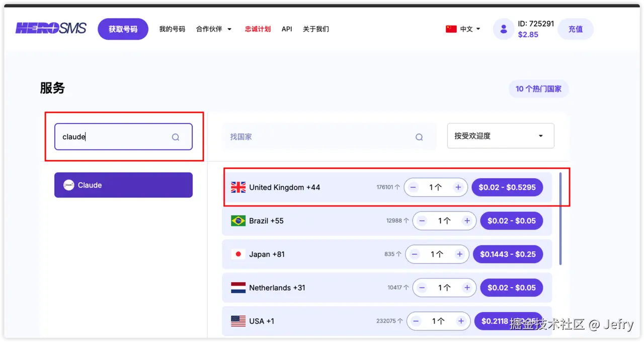Click Japan price $0.1443 - $0.25
This screenshot has height=342, width=644.
pyautogui.click(x=508, y=254)
